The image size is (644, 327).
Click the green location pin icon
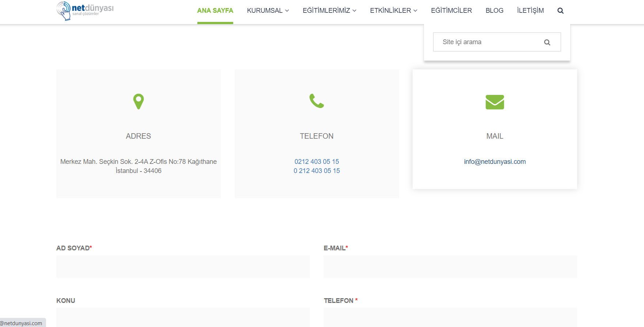139,101
